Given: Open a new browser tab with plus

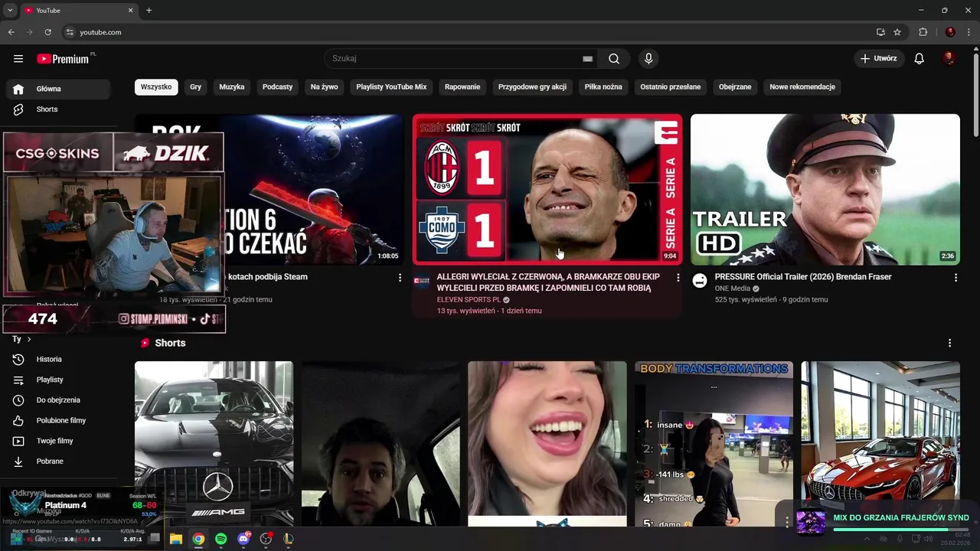Looking at the screenshot, I should (x=149, y=10).
